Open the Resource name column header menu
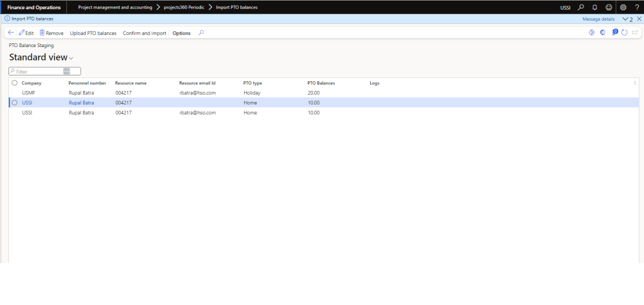 (131, 83)
